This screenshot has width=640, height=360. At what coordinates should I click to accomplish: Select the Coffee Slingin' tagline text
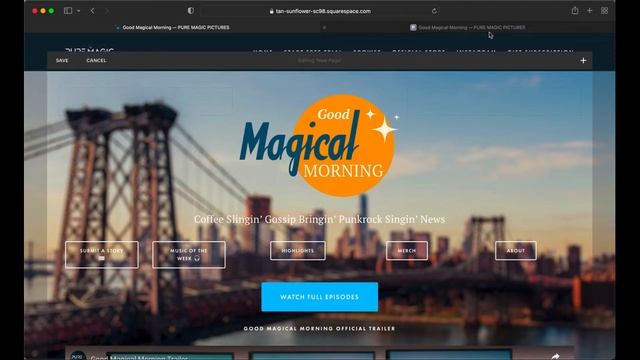pos(320,219)
